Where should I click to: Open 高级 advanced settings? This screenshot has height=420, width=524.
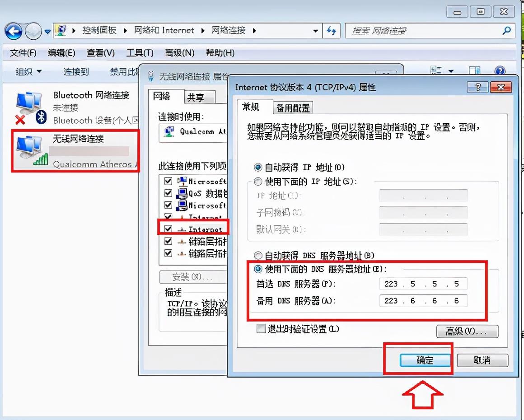468,331
